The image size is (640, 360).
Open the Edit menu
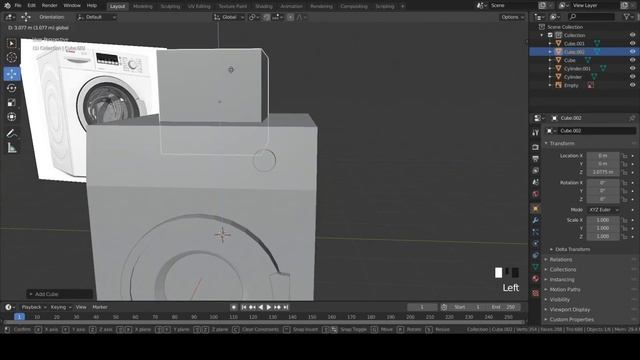pyautogui.click(x=31, y=6)
